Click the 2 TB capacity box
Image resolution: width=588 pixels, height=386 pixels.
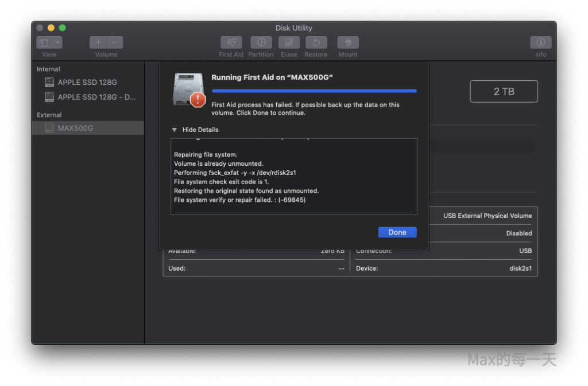(x=504, y=92)
